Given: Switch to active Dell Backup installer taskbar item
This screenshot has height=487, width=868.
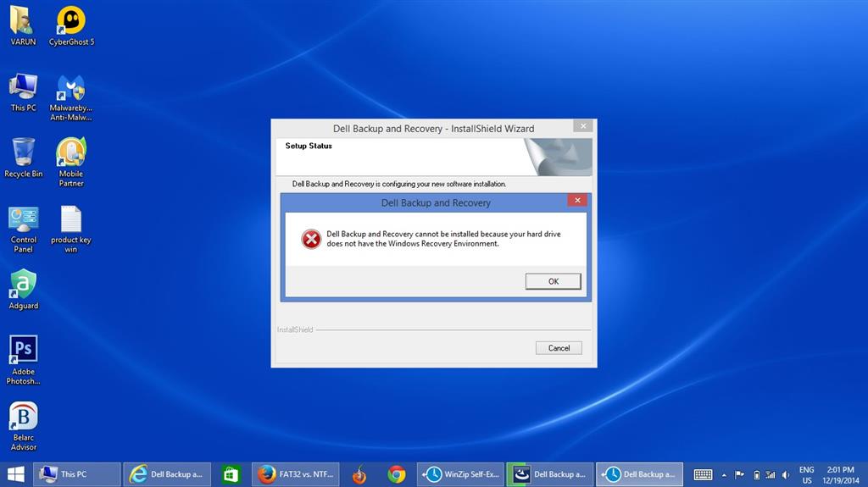Looking at the screenshot, I should tap(639, 474).
